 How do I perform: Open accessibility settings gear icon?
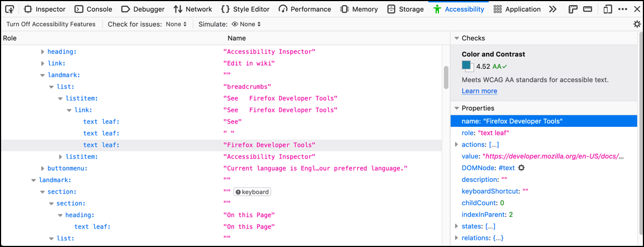tap(637, 24)
